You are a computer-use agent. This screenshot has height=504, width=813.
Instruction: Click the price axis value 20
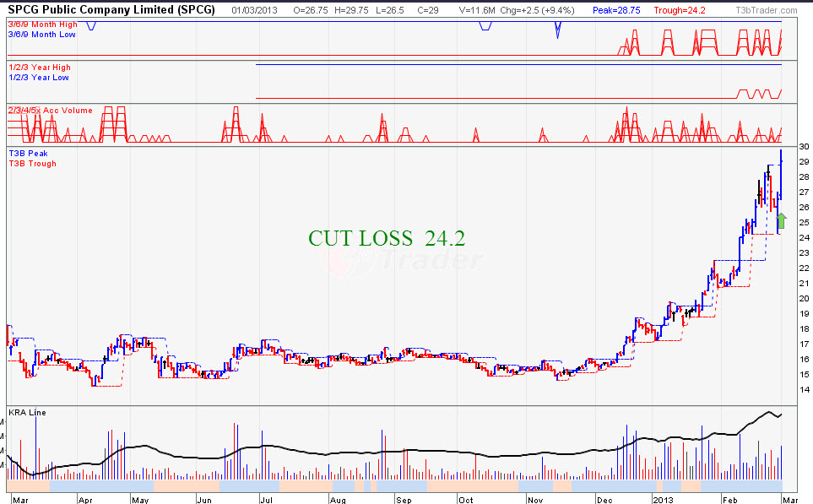[805, 298]
